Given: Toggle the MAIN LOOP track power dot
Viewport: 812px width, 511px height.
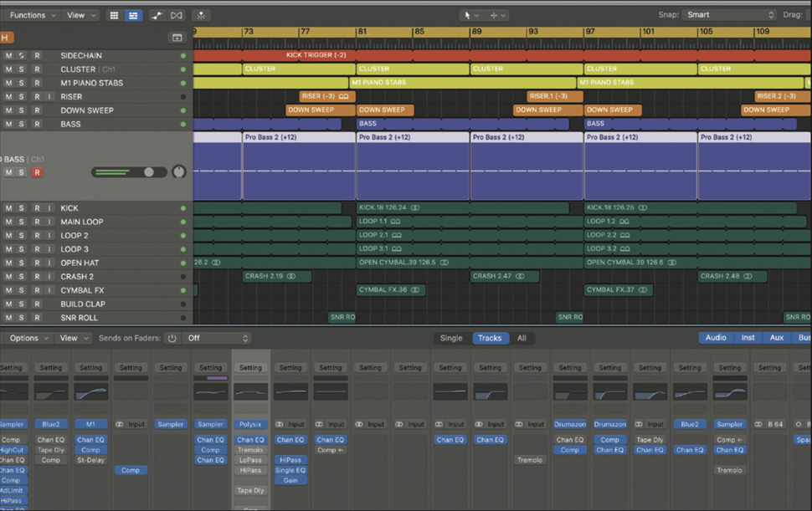Looking at the screenshot, I should tap(182, 222).
